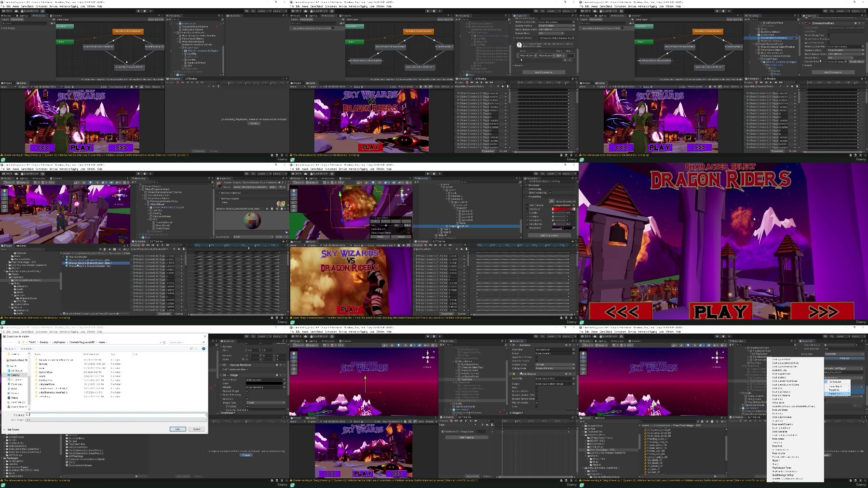868x488 pixels.
Task: Switch to Project tab in center frame
Action: [297, 242]
